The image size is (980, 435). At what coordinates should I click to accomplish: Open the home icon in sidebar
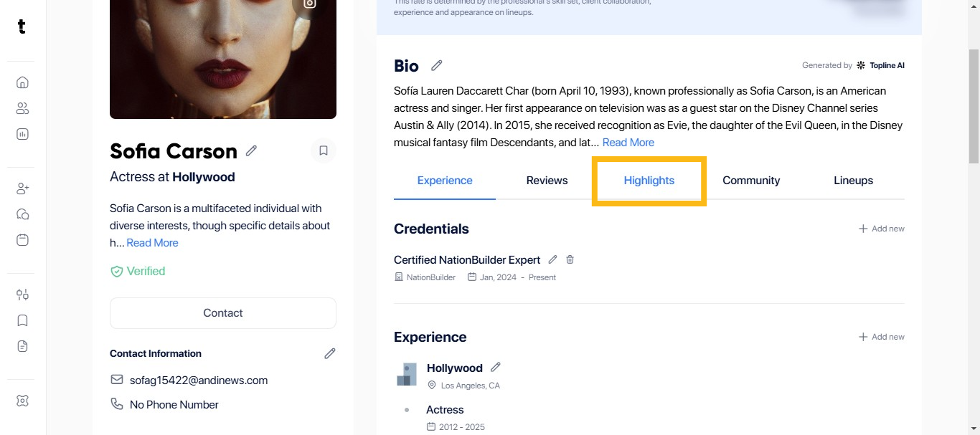(22, 82)
